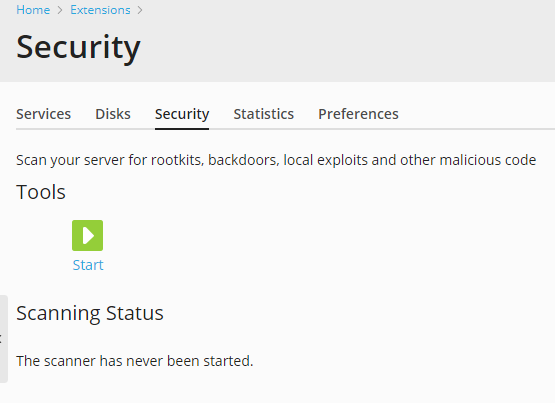Image resolution: width=555 pixels, height=403 pixels.
Task: View the Statistics tab
Action: pos(264,114)
